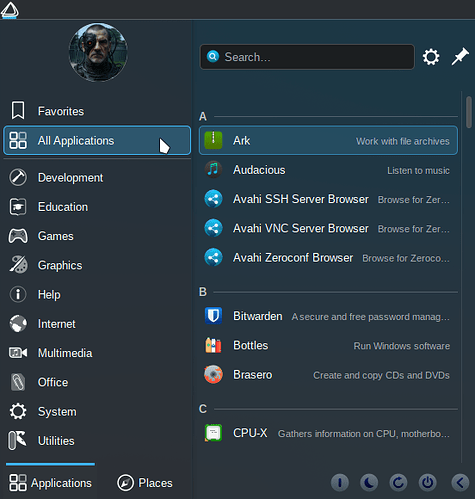Click the Help info icon

(x=18, y=294)
